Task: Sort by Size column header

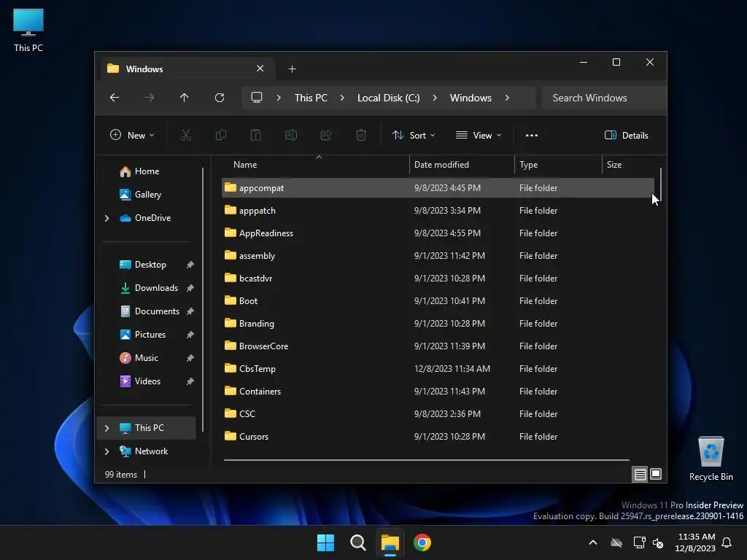Action: pyautogui.click(x=628, y=165)
